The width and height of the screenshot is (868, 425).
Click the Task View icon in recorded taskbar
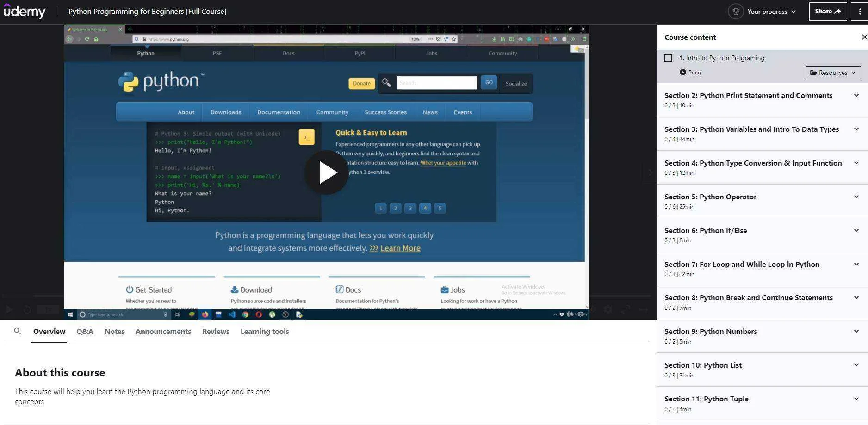(x=177, y=314)
